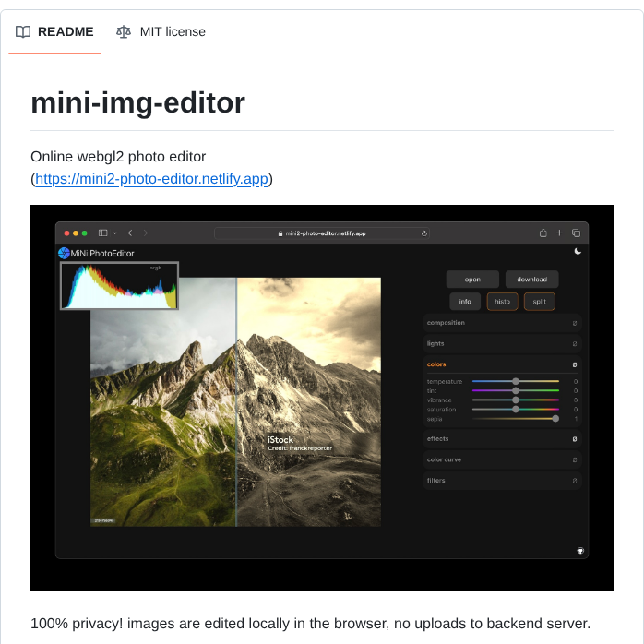
Task: Expand the effects section
Action: (502, 438)
